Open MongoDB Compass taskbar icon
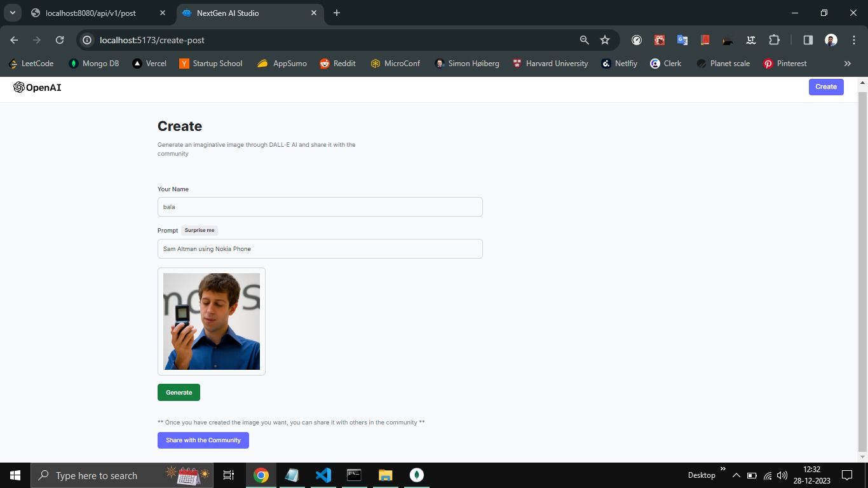This screenshot has height=488, width=868. pyautogui.click(x=416, y=475)
